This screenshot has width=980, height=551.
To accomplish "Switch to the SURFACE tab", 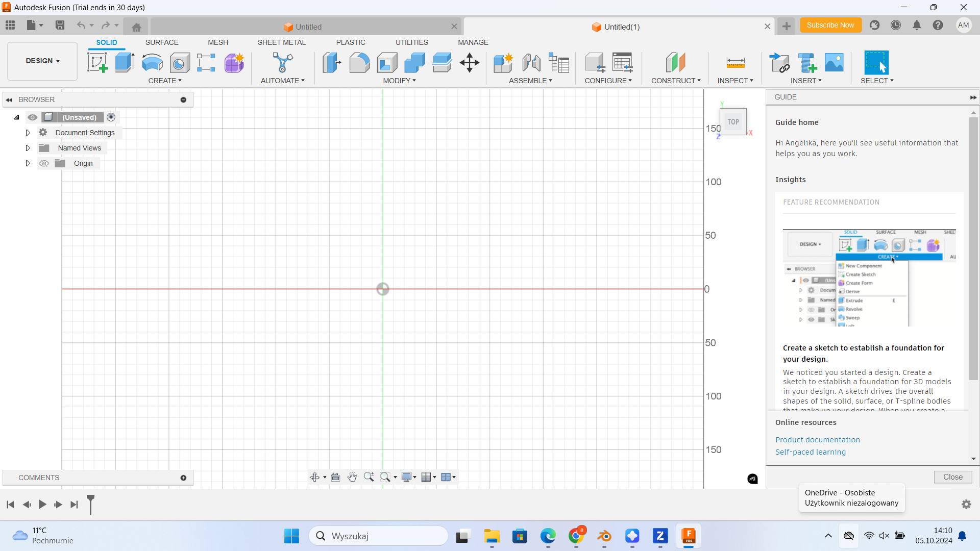I will click(x=162, y=42).
